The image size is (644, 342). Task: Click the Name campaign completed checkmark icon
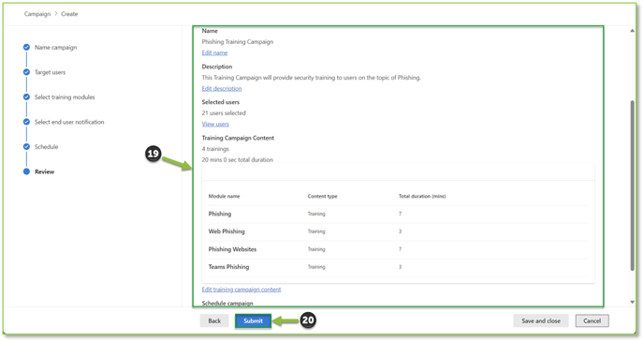(x=26, y=47)
